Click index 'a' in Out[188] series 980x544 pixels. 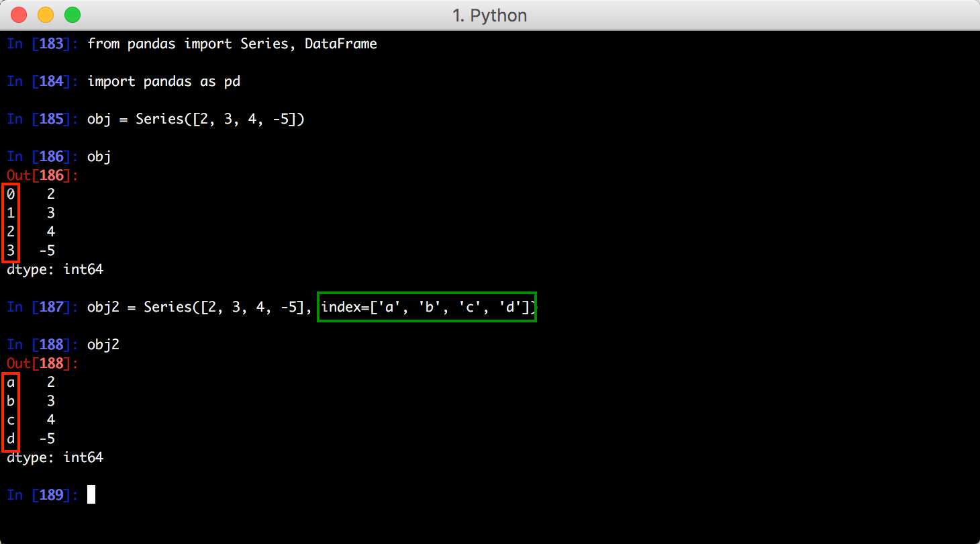pyautogui.click(x=11, y=383)
